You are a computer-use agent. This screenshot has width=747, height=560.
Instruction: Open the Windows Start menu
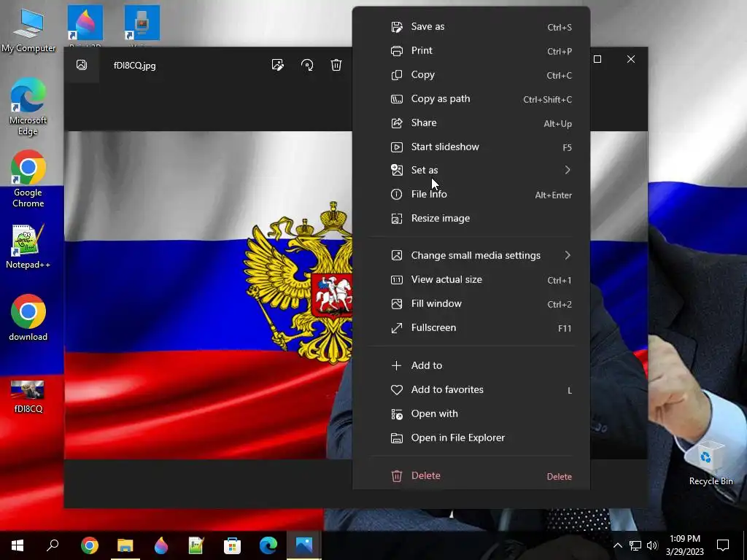coord(18,545)
